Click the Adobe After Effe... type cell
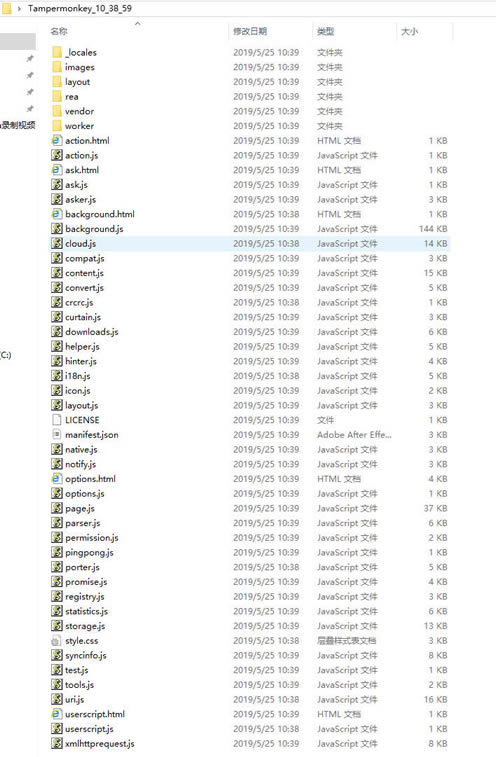 (x=354, y=435)
